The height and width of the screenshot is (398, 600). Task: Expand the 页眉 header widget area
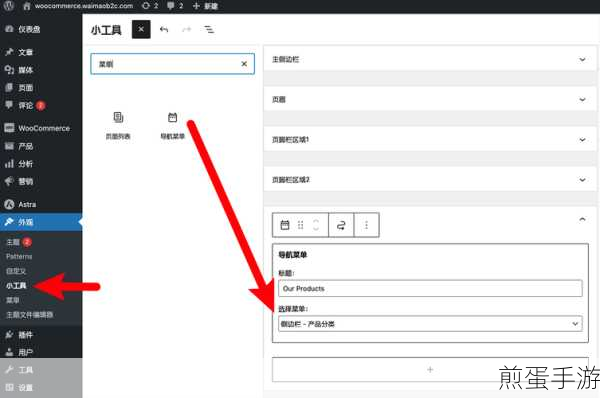point(430,100)
